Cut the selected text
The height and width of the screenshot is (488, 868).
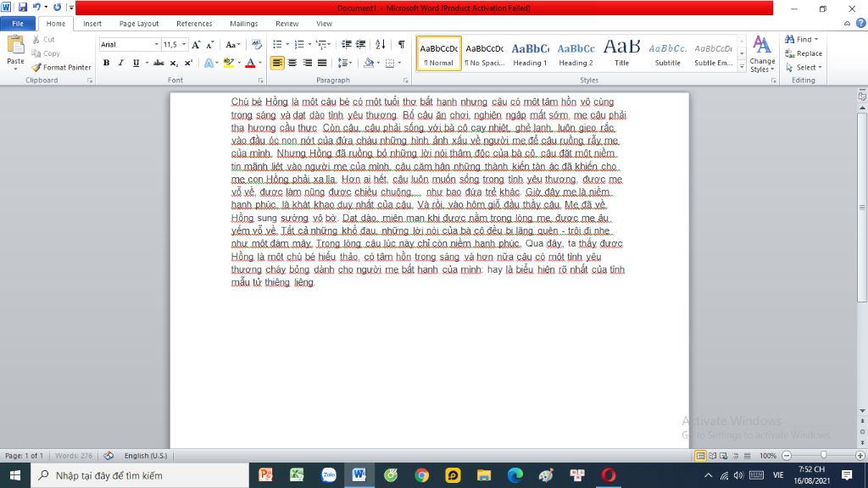coord(44,39)
